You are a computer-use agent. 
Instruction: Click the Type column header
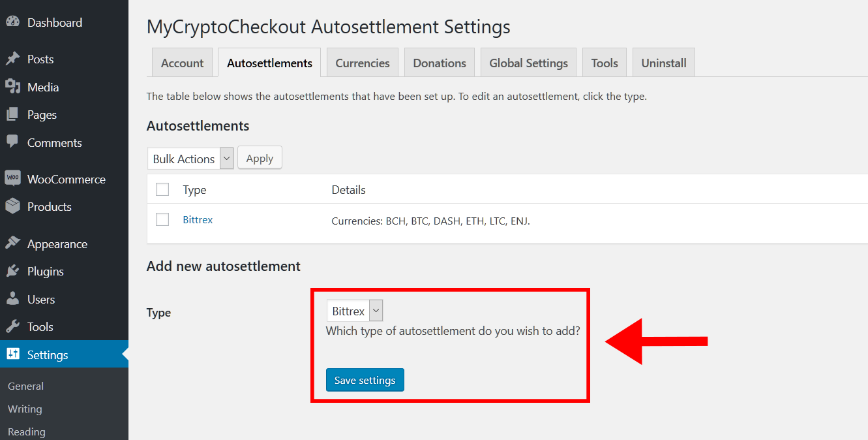[194, 189]
